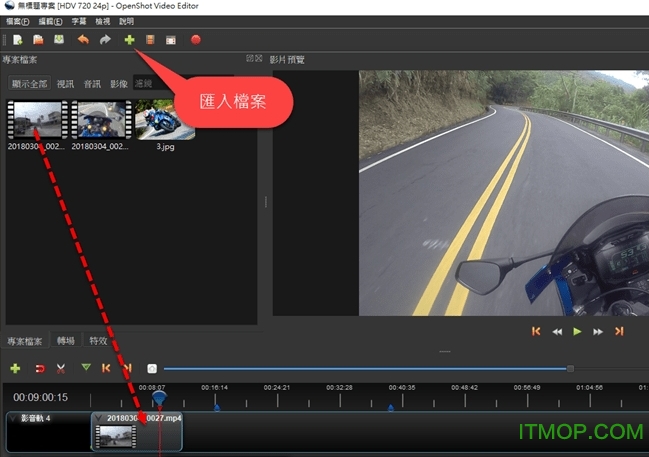Click the New Project toolbar icon
The height and width of the screenshot is (457, 649).
pos(19,40)
